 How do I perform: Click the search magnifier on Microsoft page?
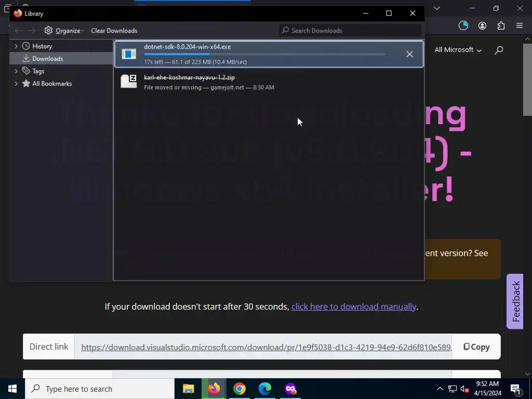[x=498, y=50]
